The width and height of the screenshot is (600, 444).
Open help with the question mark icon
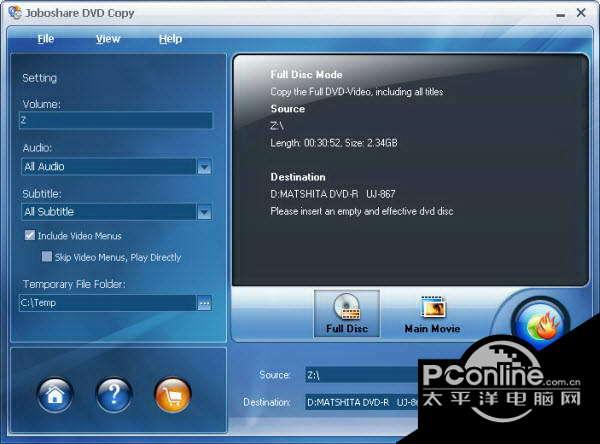(x=114, y=395)
